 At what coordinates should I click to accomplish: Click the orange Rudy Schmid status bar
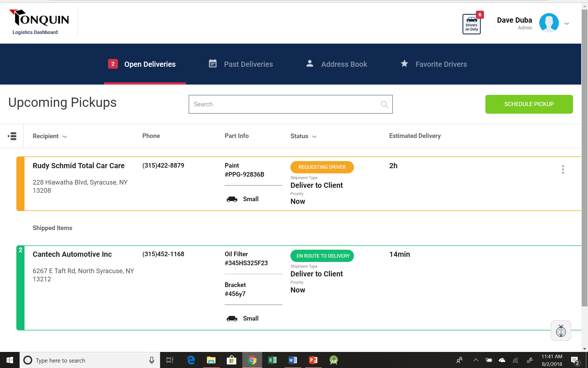click(x=20, y=183)
